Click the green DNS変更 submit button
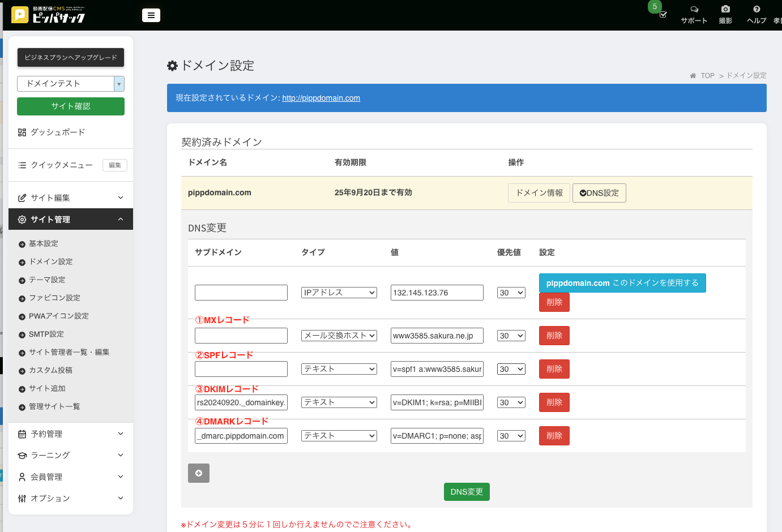782x532 pixels. coord(467,492)
